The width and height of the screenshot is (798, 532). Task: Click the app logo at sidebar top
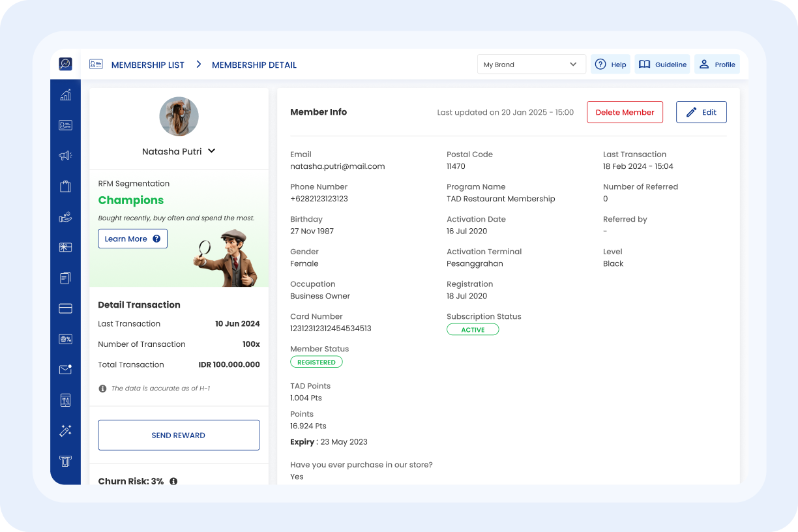[x=65, y=64]
